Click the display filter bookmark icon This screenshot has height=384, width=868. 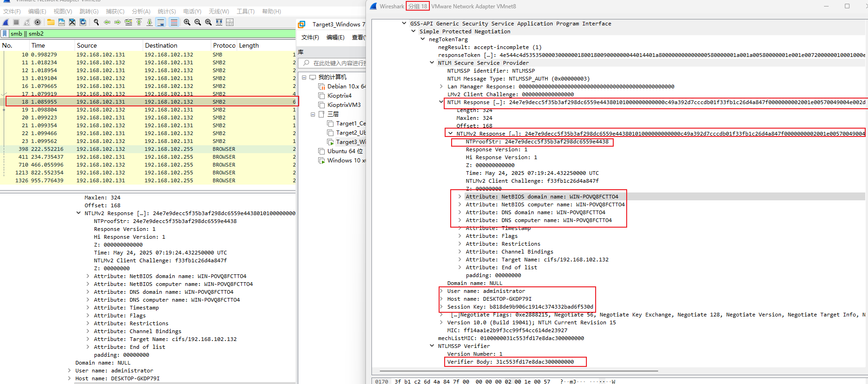[5, 33]
